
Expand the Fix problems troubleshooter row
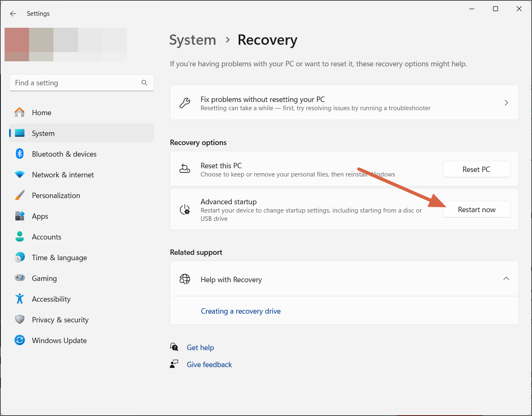pos(506,102)
